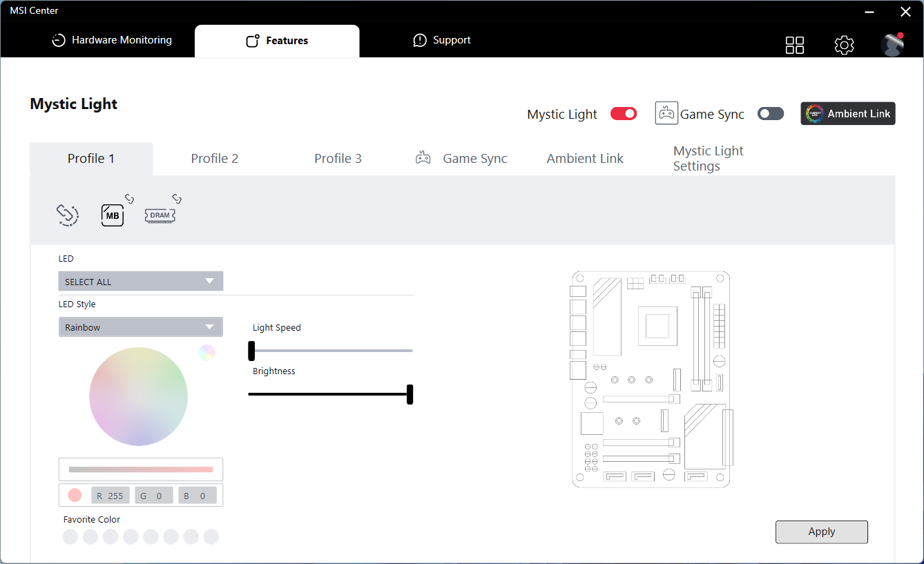Expand the LED SELECT ALL dropdown
Image resolution: width=924 pixels, height=564 pixels.
141,281
